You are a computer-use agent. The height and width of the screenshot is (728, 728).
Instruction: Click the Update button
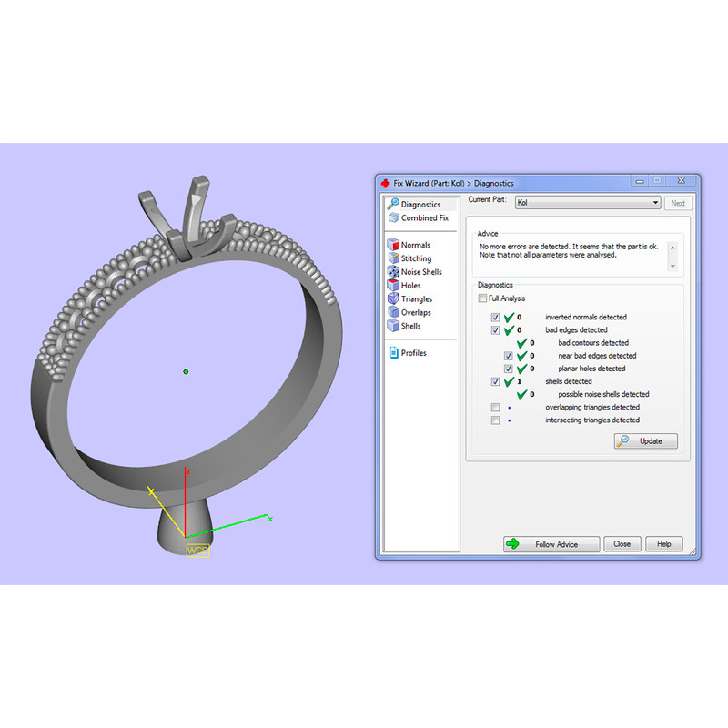pos(646,441)
